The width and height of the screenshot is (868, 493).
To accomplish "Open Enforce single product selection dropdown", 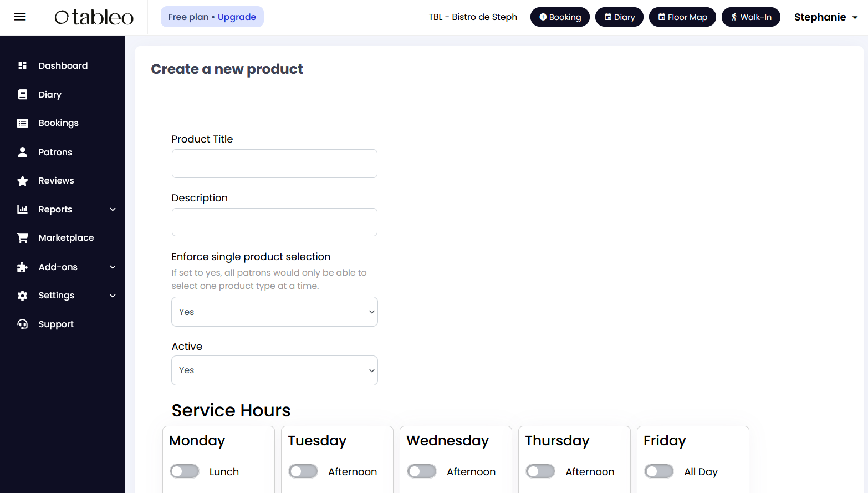I will pos(274,312).
